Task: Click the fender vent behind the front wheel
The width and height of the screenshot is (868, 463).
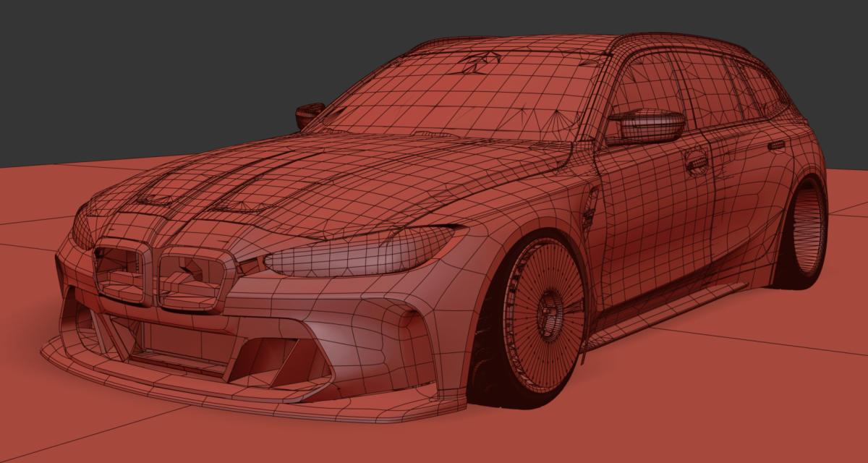Action: point(591,206)
